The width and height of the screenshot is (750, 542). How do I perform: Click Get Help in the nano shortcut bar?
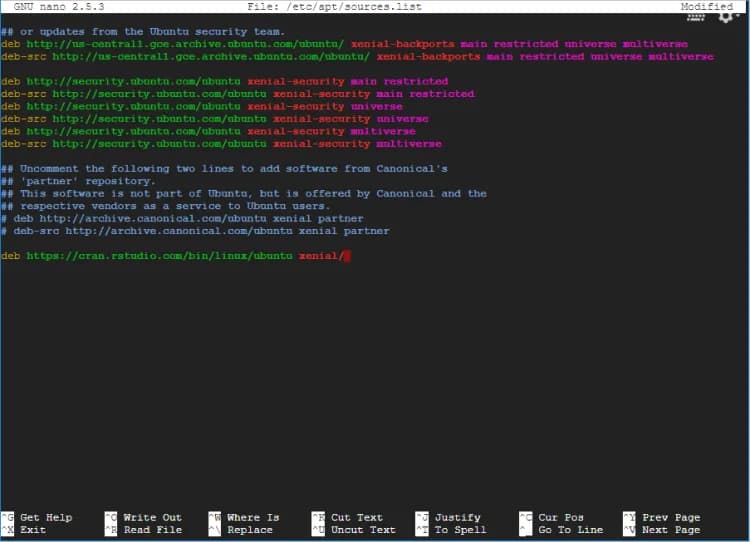pyautogui.click(x=46, y=517)
